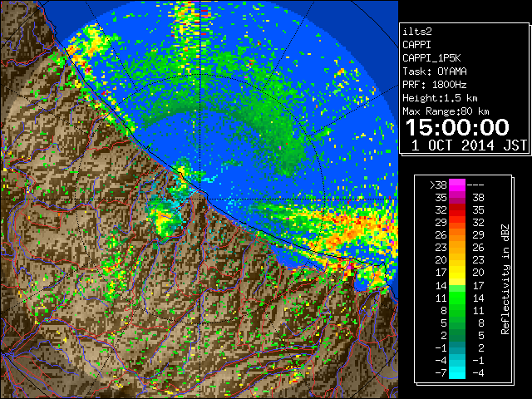The image size is (532, 399).
Task: Select the CAPPI_1P5K product text
Action: tap(431, 58)
